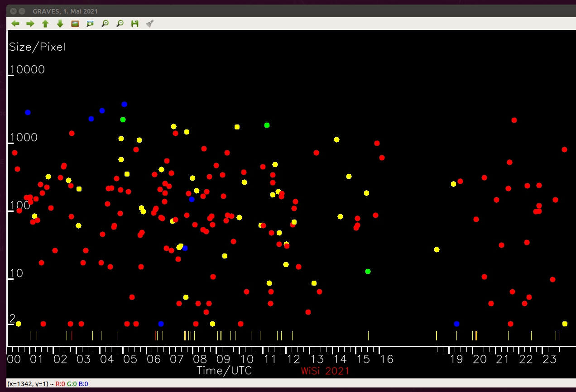Click the 23 hour label
Viewport: 576px width, 392px height.
coord(549,359)
